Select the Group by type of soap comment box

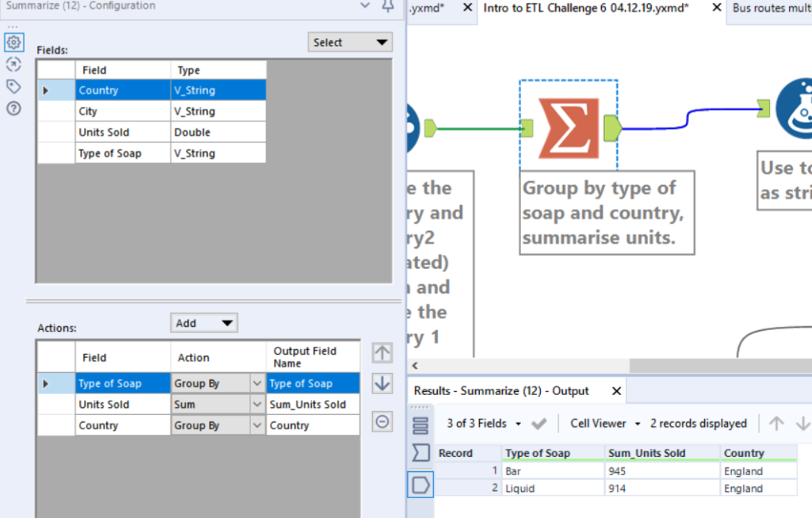point(607,213)
